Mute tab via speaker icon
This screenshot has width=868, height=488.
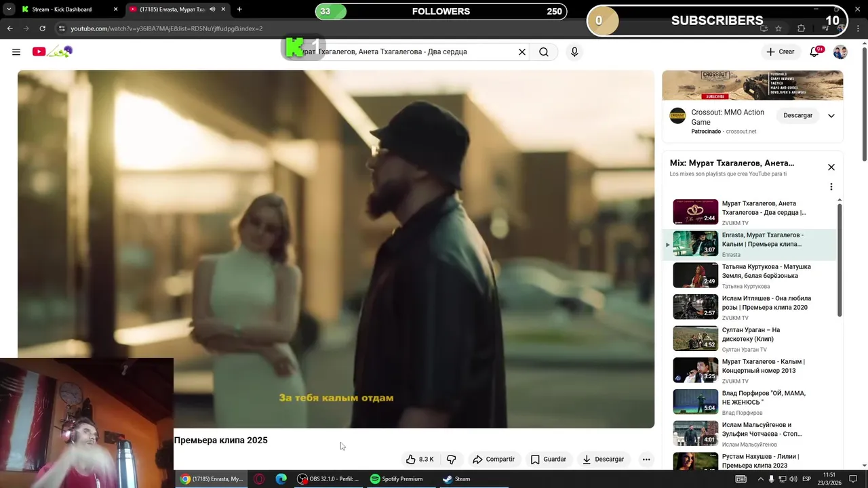[212, 9]
